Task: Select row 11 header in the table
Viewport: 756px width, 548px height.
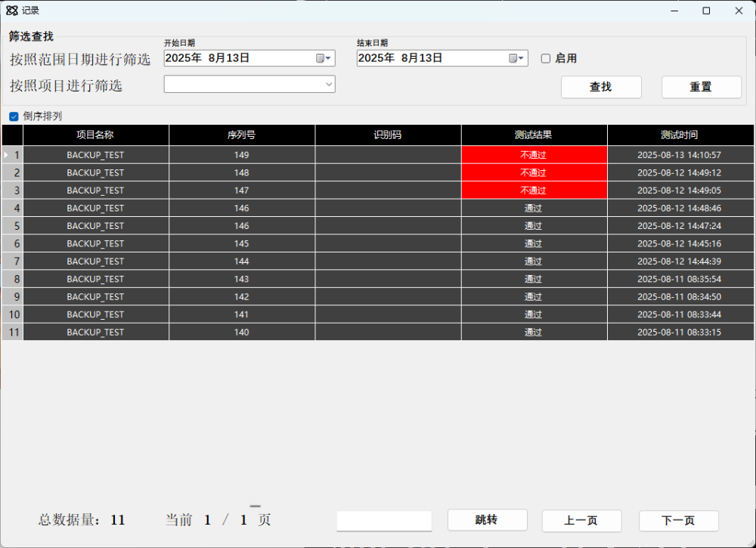Action: pos(13,332)
